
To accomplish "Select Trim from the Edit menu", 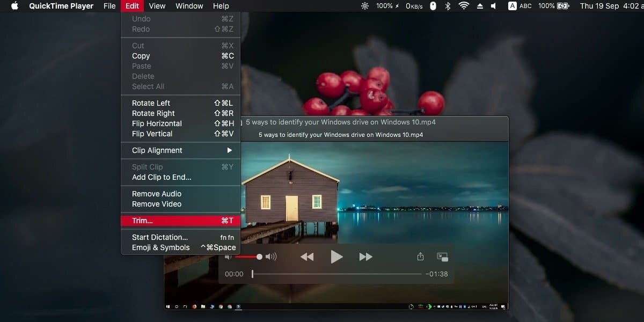I will pyautogui.click(x=141, y=221).
